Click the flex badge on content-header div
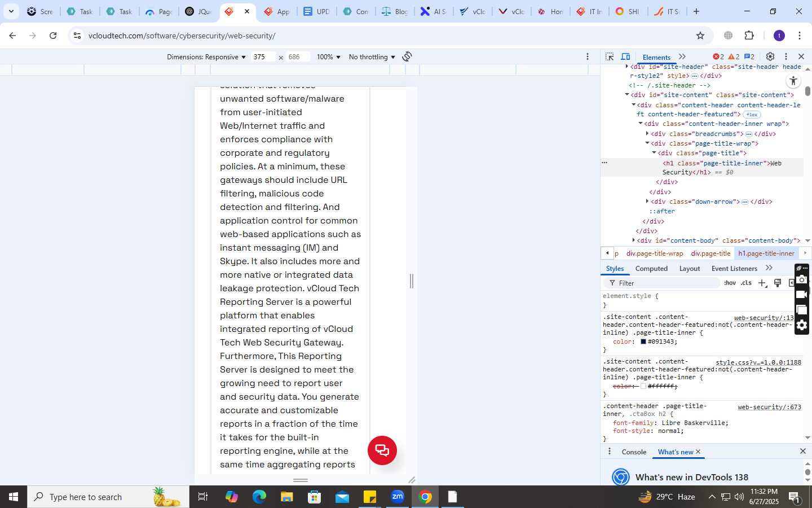The height and width of the screenshot is (508, 812). pyautogui.click(x=752, y=115)
